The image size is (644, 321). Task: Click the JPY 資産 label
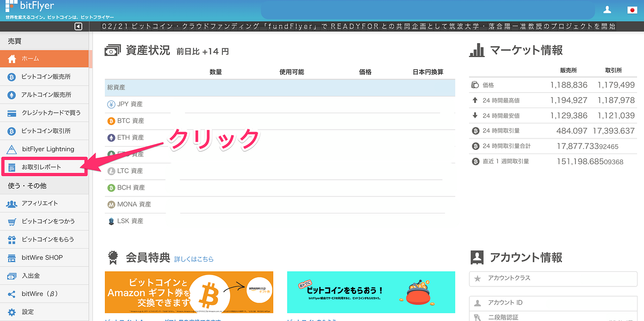coord(130,104)
